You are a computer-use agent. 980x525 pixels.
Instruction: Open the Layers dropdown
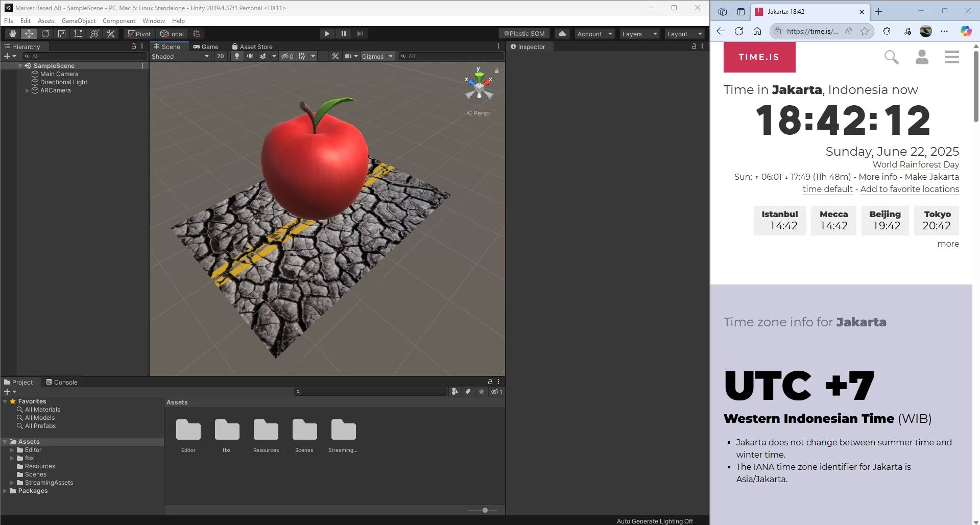pos(639,34)
